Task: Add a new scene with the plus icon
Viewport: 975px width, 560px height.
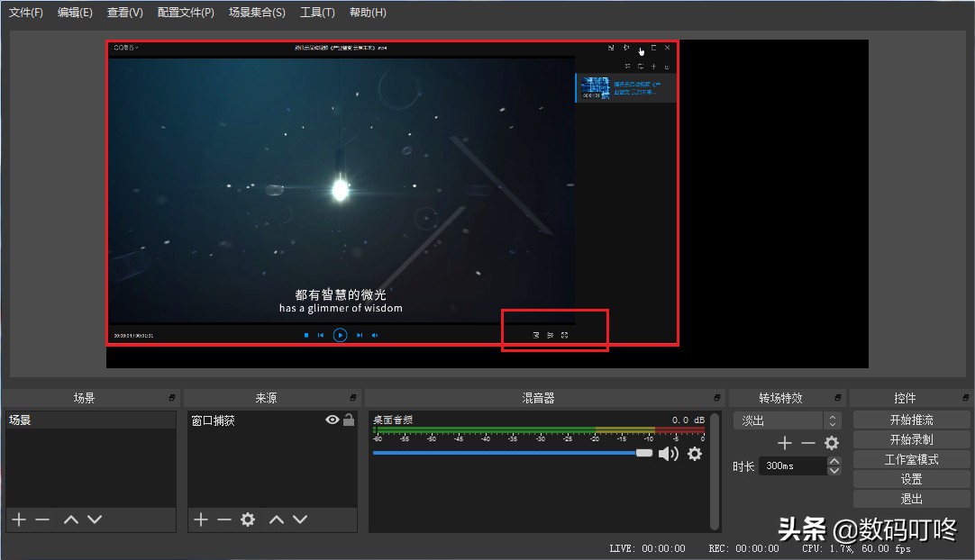Action: (x=18, y=519)
